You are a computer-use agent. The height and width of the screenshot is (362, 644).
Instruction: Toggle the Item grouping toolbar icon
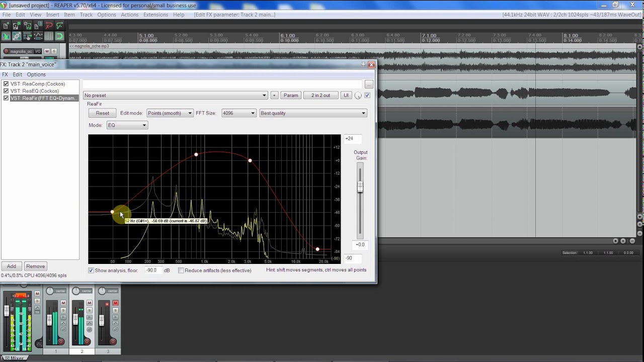click(x=17, y=36)
